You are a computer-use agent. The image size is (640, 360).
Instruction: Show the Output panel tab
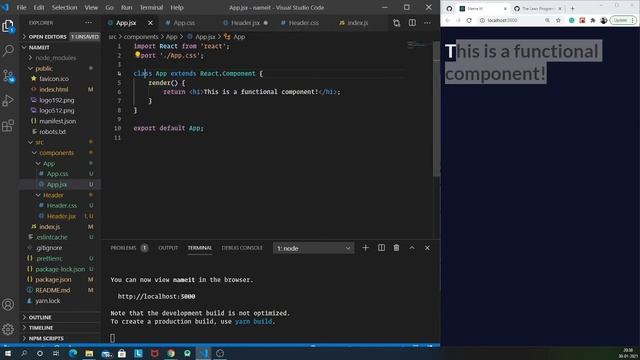[168, 248]
